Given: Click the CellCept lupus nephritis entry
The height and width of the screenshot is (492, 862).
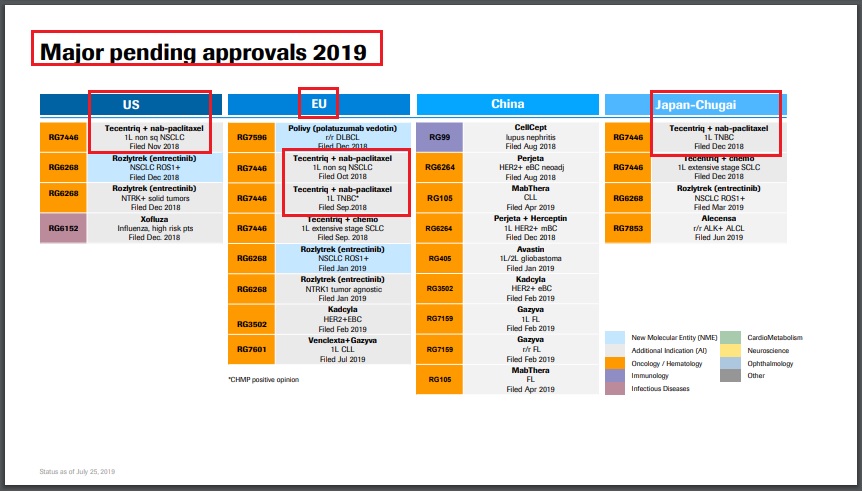Looking at the screenshot, I should (x=531, y=137).
